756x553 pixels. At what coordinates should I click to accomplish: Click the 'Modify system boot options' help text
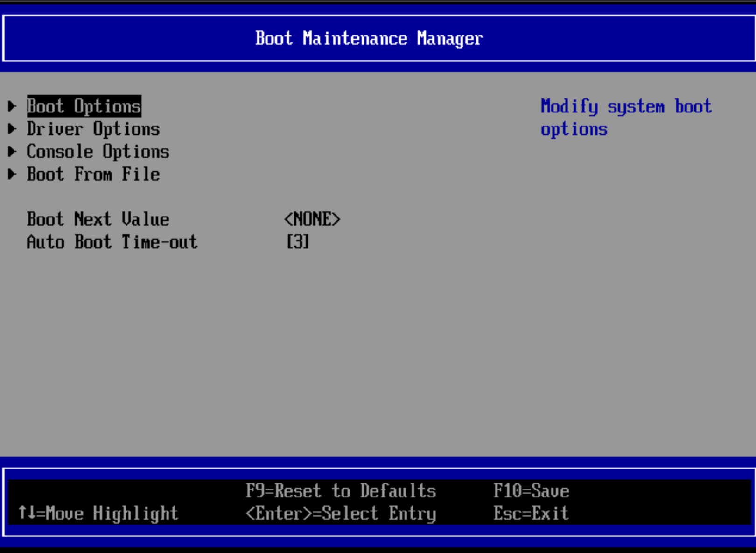626,118
